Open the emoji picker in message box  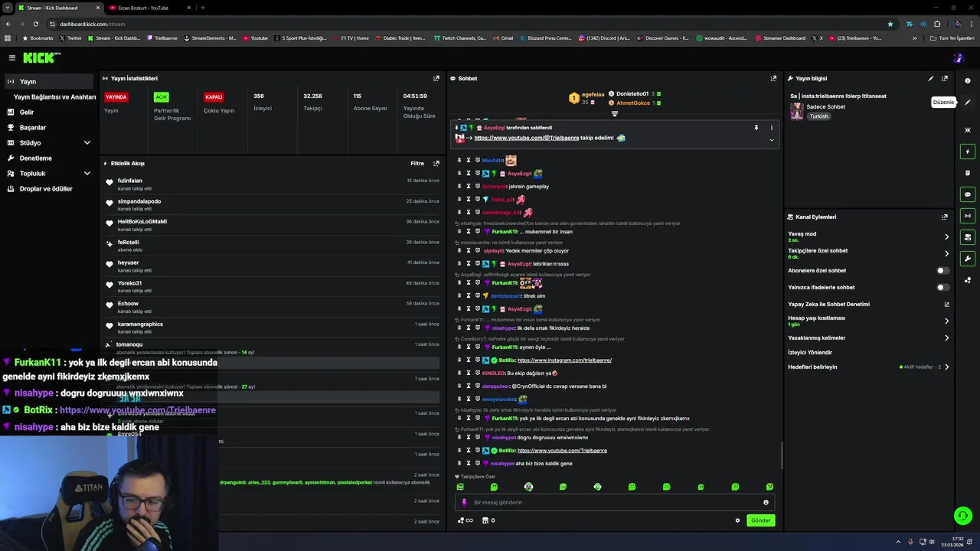point(766,503)
